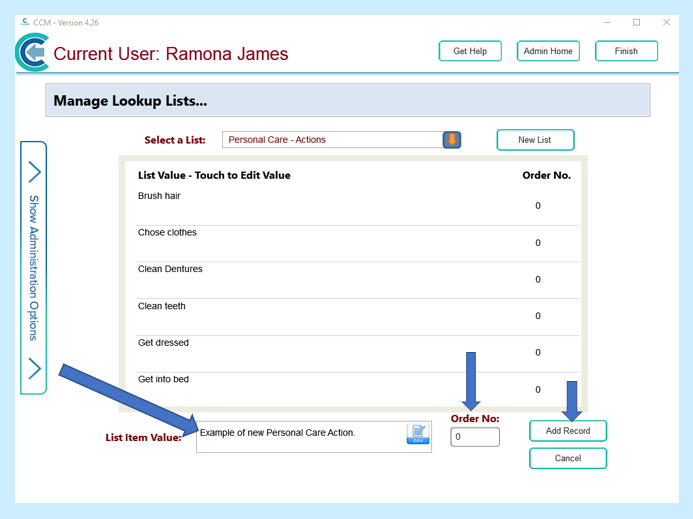Click the Order No input field

[475, 437]
